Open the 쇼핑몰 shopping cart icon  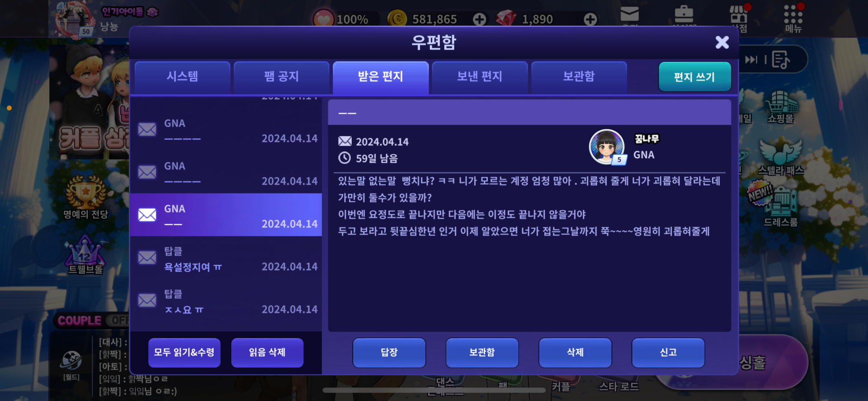coord(781,107)
